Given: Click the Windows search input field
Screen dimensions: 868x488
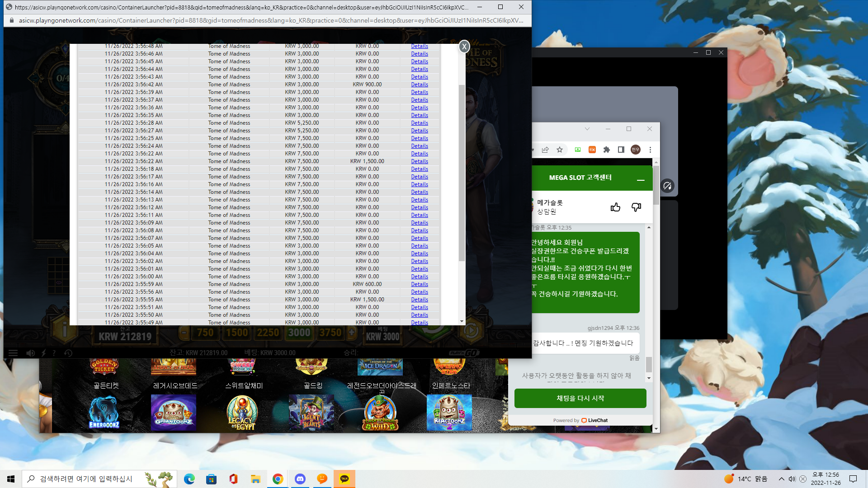Looking at the screenshot, I should click(x=99, y=479).
